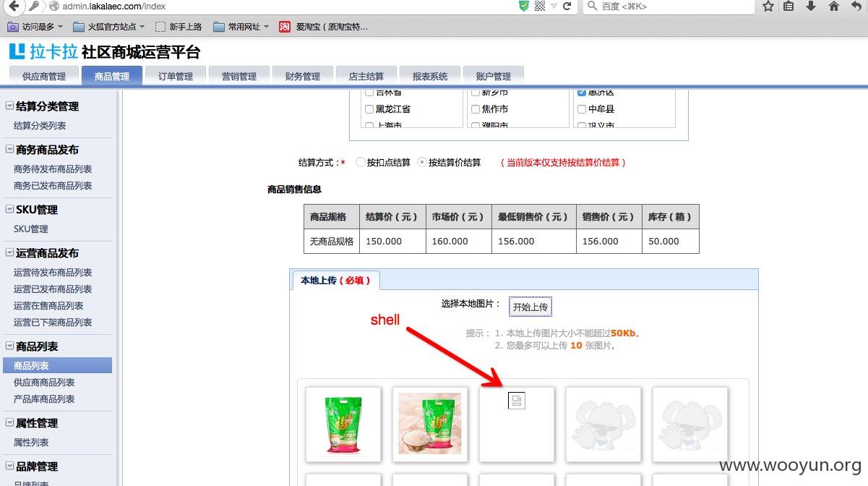Viewport: 868px width, 486px height.
Task: Open 运营已发布商品列表 in the sidebar
Action: coord(53,289)
